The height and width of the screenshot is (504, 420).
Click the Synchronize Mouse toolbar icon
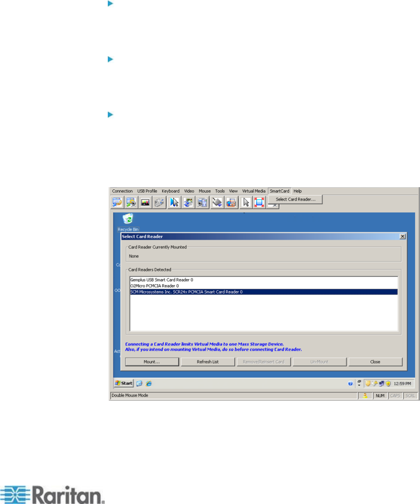pos(174,202)
